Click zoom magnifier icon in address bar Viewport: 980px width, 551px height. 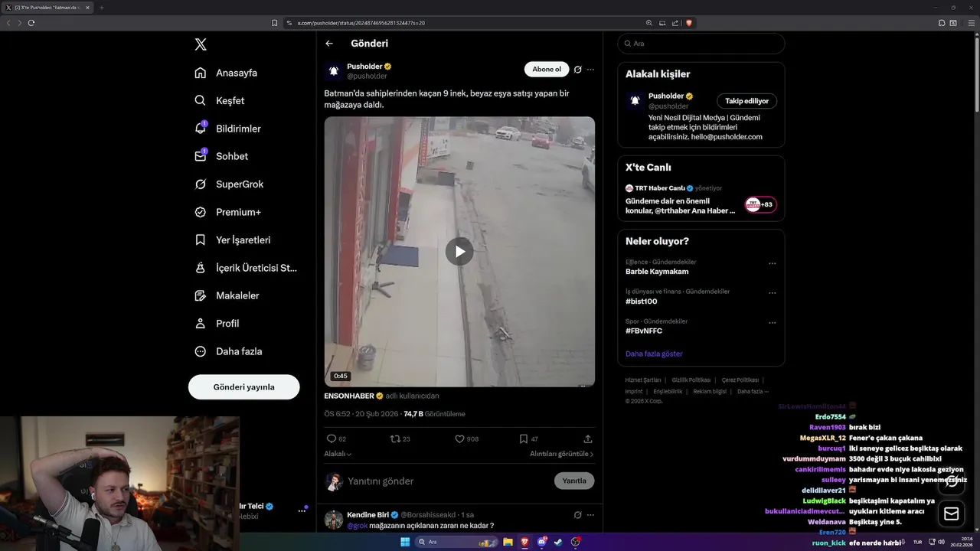click(649, 23)
